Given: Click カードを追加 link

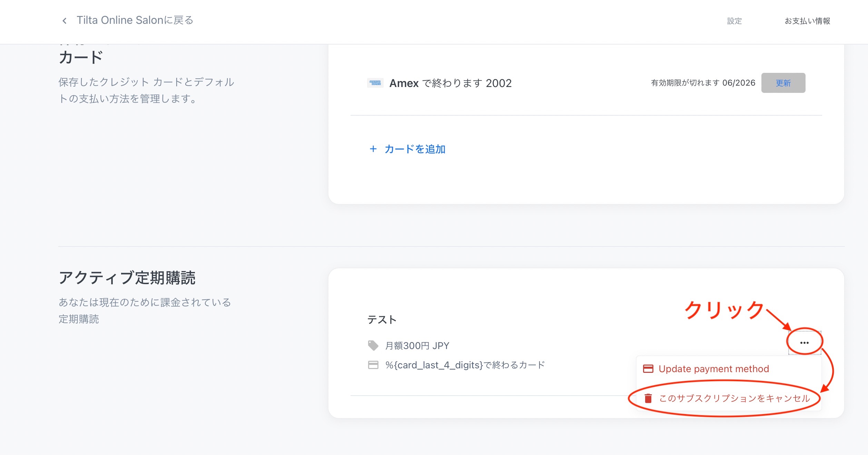Looking at the screenshot, I should click(415, 149).
